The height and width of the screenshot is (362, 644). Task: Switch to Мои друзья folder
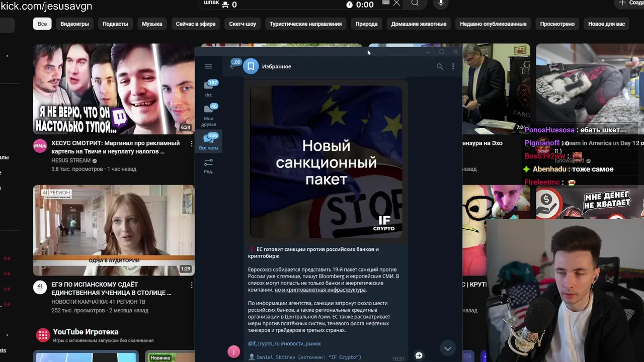click(208, 115)
